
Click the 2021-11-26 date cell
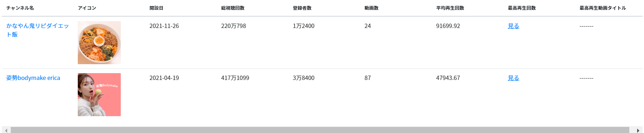164,26
